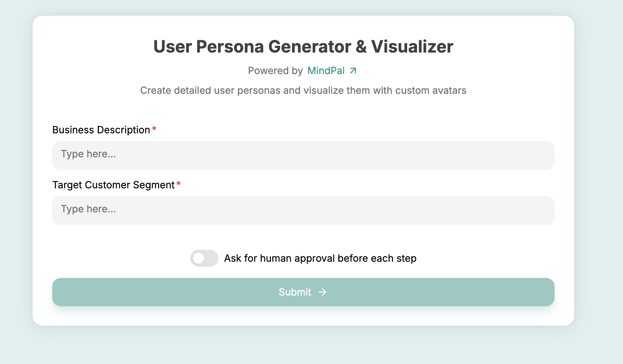This screenshot has width=623, height=364.
Task: Enable the human approval toggle switch
Action: tap(204, 258)
